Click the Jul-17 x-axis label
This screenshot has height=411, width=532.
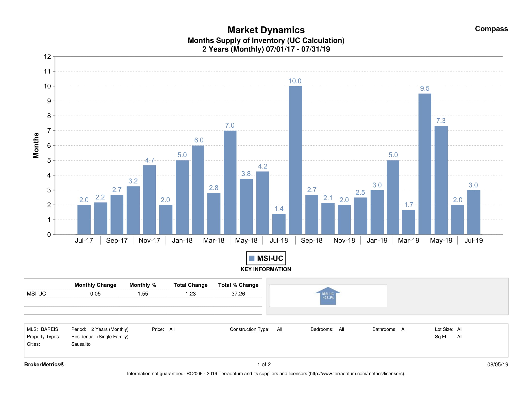[84, 240]
